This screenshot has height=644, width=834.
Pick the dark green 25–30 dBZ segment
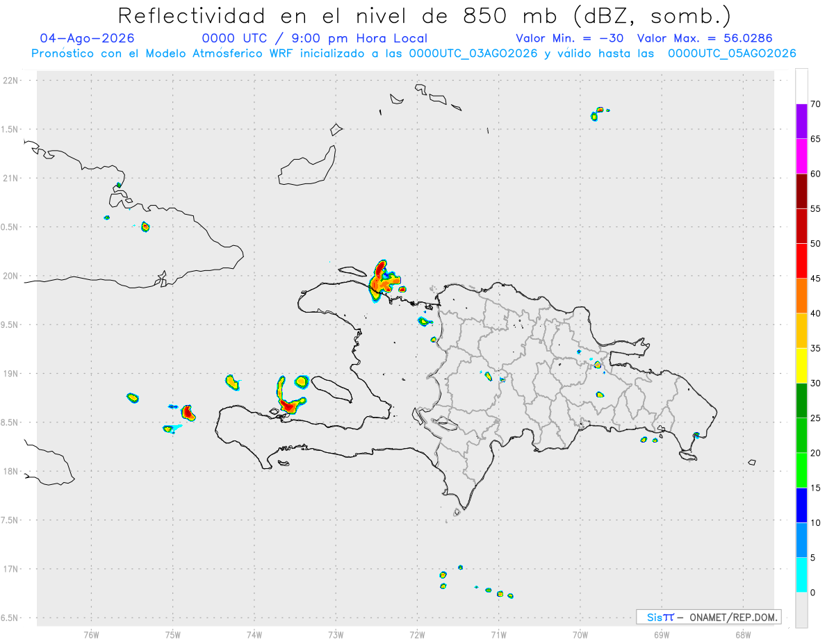click(x=801, y=400)
